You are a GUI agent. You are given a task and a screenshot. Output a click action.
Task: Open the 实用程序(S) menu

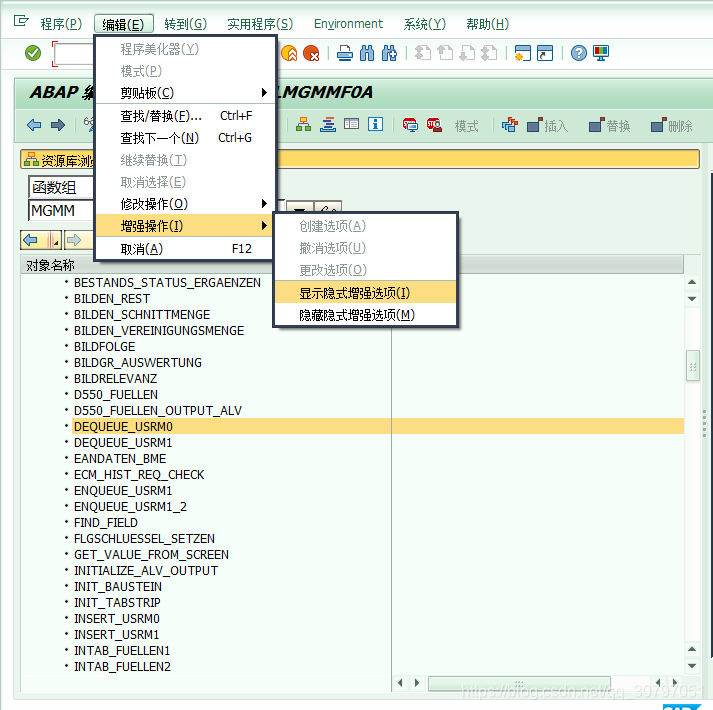[x=260, y=24]
